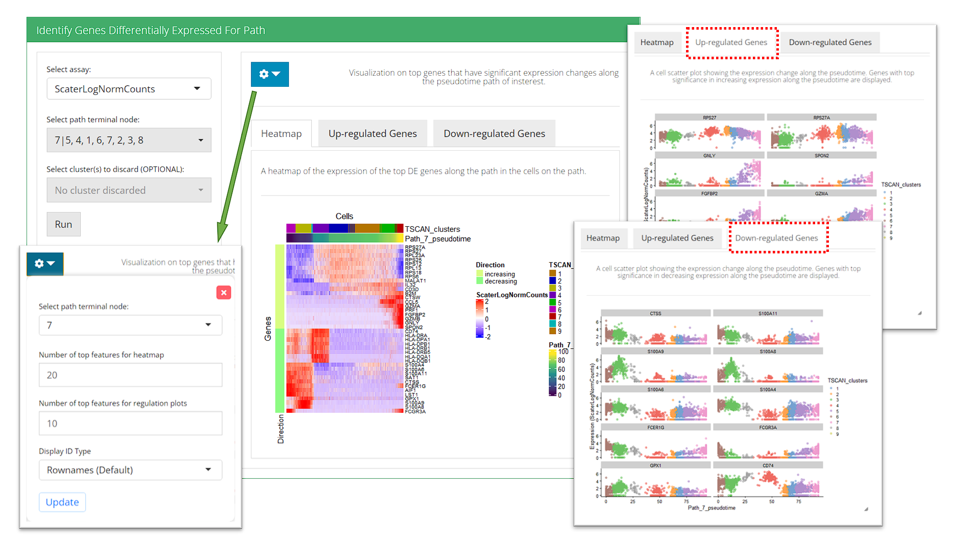The height and width of the screenshot is (541, 980).
Task: Switch to the main Up-regulated Genes tab
Action: pyautogui.click(x=372, y=134)
